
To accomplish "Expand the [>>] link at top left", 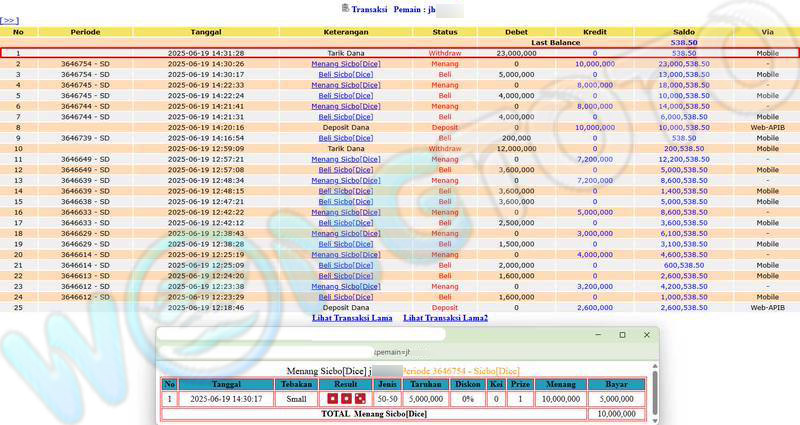I will [9, 20].
